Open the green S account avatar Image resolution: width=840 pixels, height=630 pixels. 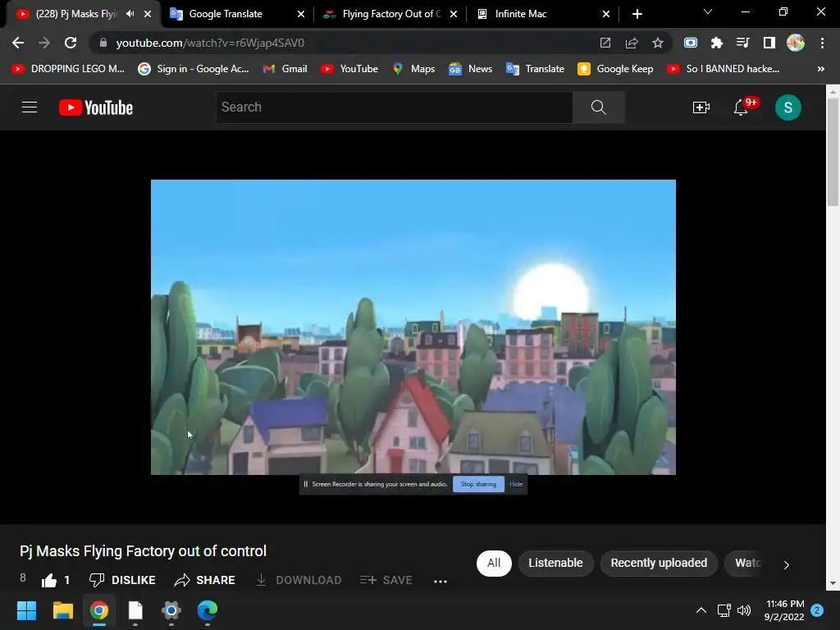point(787,107)
